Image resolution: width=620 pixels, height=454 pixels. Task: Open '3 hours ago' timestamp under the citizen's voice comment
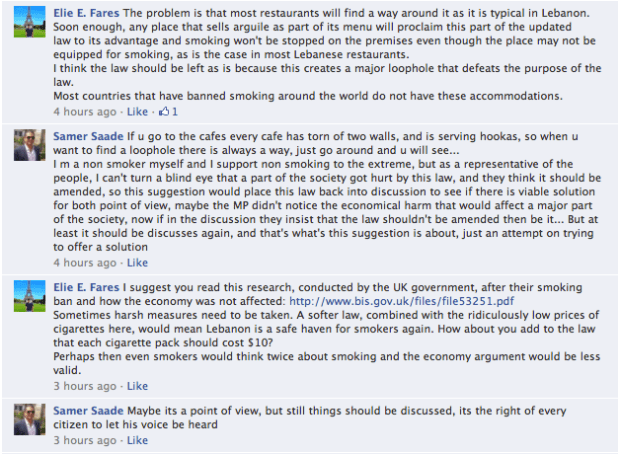[84, 440]
